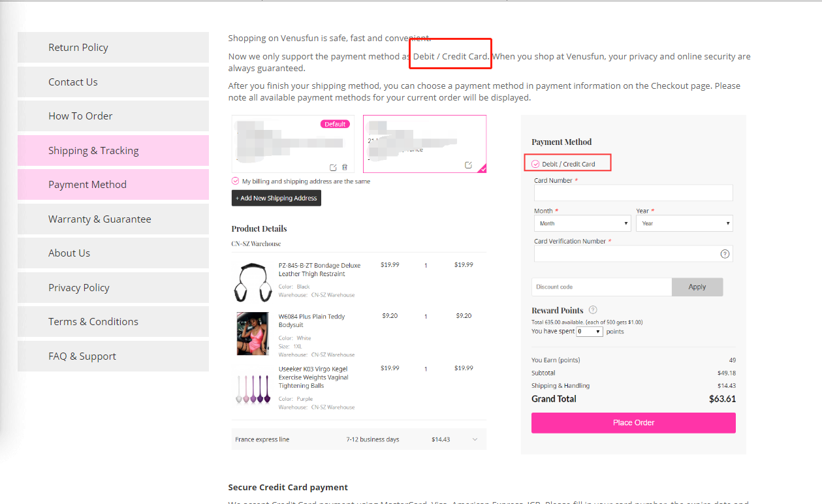Viewport: 822px width, 504px height.
Task: Click the pink Default badge
Action: 335,124
